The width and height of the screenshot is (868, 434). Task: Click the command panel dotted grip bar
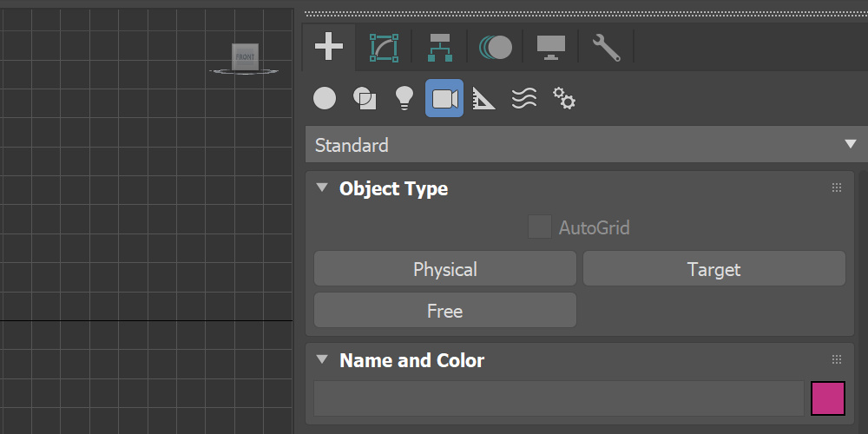(x=586, y=13)
